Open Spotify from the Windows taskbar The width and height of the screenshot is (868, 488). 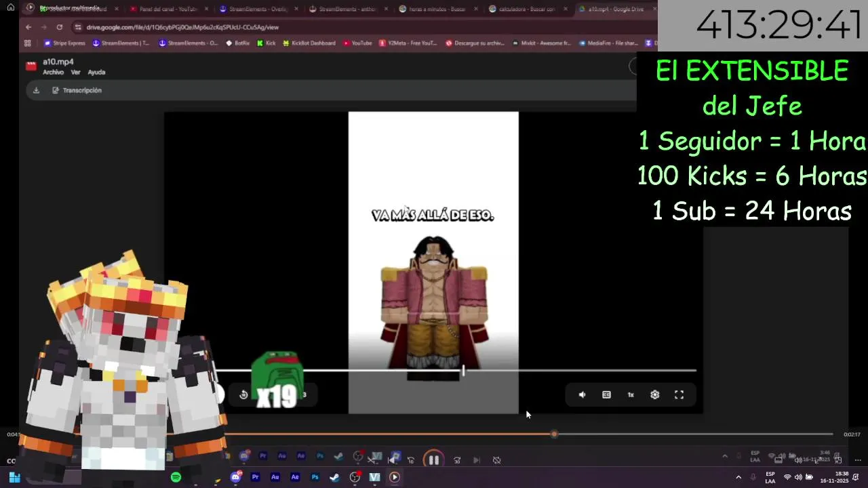[176, 477]
